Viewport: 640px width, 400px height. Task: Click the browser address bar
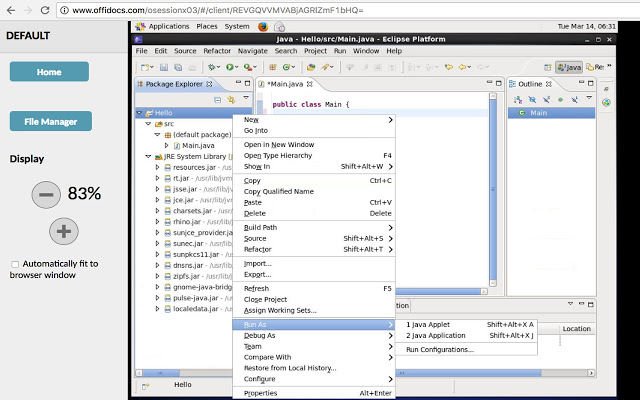(x=349, y=10)
